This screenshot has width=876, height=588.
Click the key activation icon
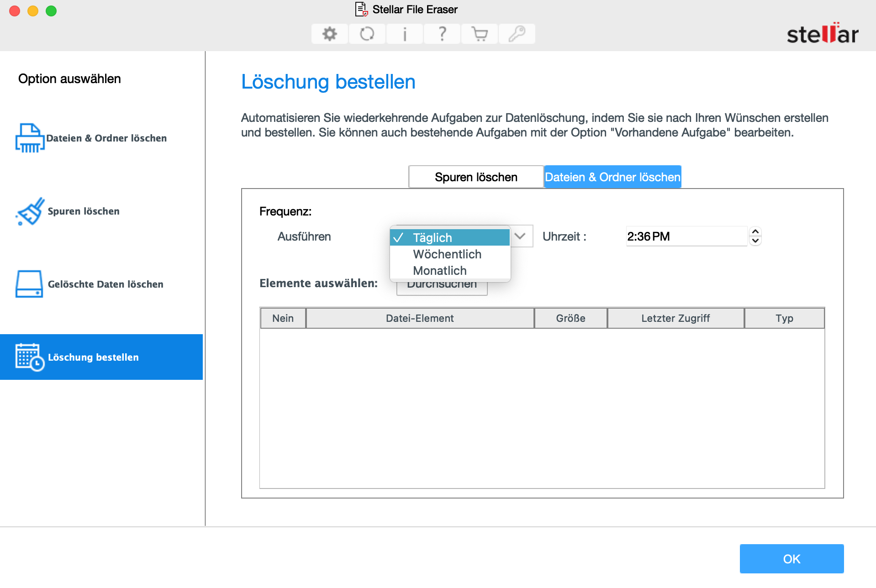coord(517,34)
